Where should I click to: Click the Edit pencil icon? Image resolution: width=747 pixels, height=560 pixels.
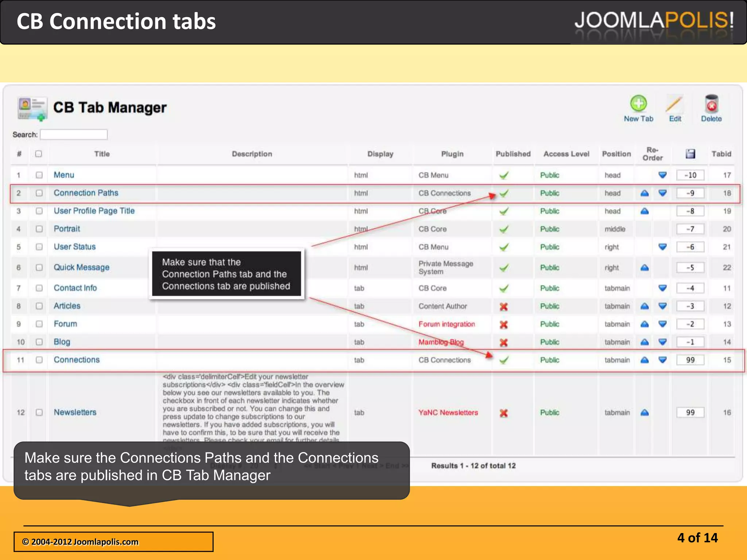pos(674,104)
